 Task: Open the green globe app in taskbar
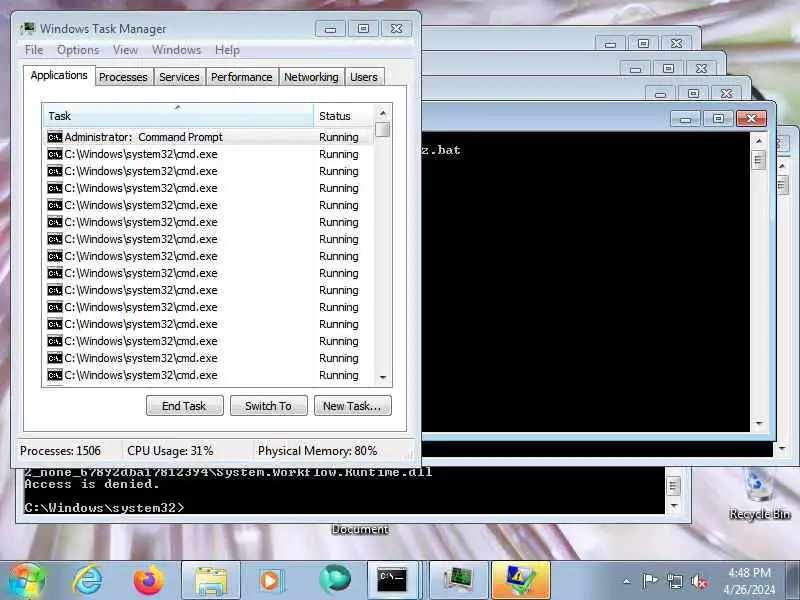(335, 580)
